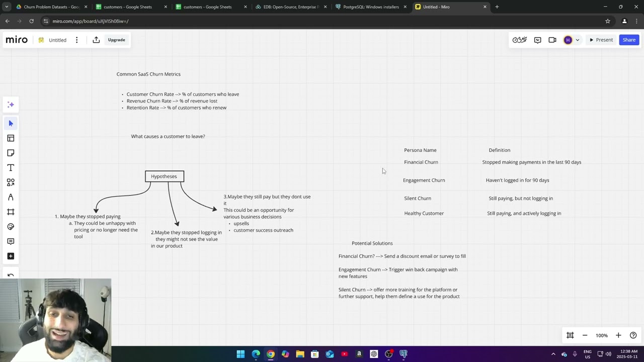
Task: Select the Hypotheses box on canvas
Action: tap(165, 176)
